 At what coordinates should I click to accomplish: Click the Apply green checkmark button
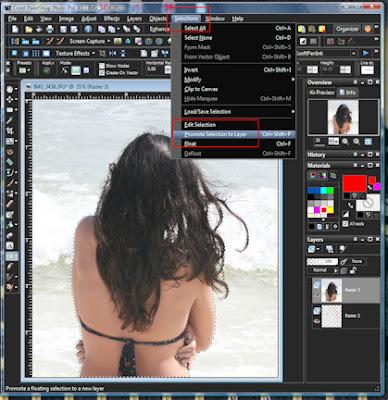[x=47, y=70]
